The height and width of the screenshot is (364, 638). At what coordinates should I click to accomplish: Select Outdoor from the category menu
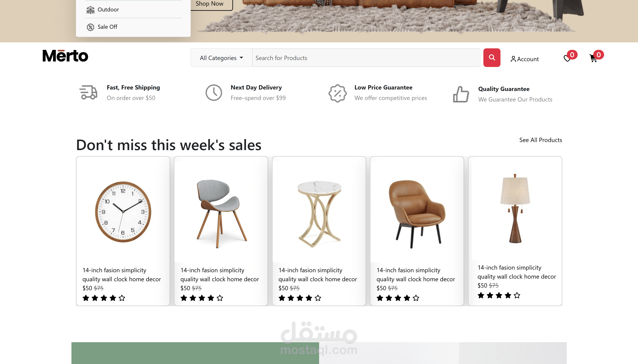[x=108, y=10]
